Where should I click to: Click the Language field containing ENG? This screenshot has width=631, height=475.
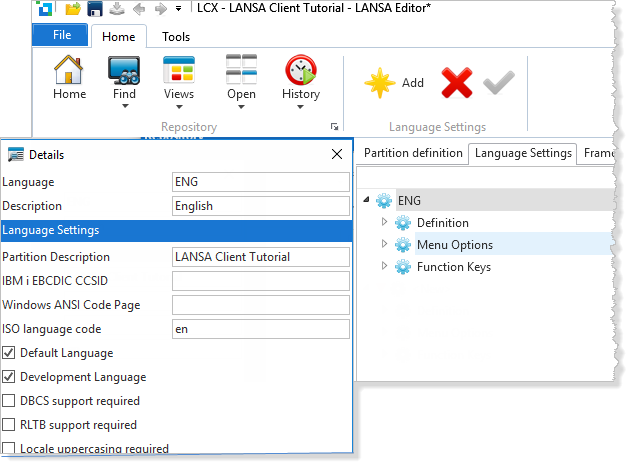[261, 182]
